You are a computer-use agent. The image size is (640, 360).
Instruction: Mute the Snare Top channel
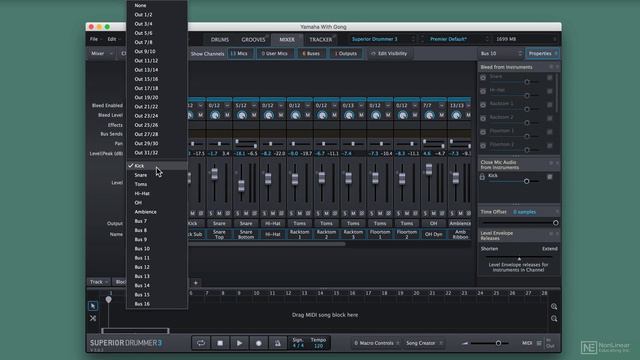tap(219, 213)
